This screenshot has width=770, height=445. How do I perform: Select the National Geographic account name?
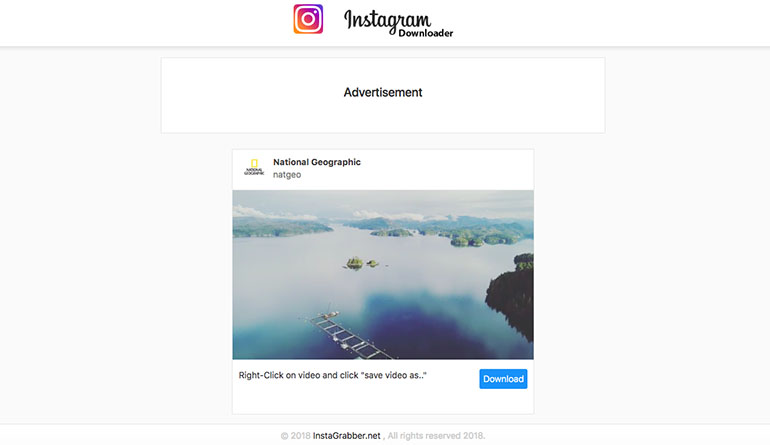(x=317, y=162)
